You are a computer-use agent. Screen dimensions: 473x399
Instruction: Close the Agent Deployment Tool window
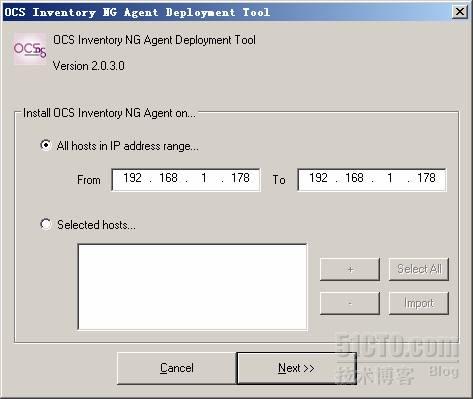[x=460, y=12]
